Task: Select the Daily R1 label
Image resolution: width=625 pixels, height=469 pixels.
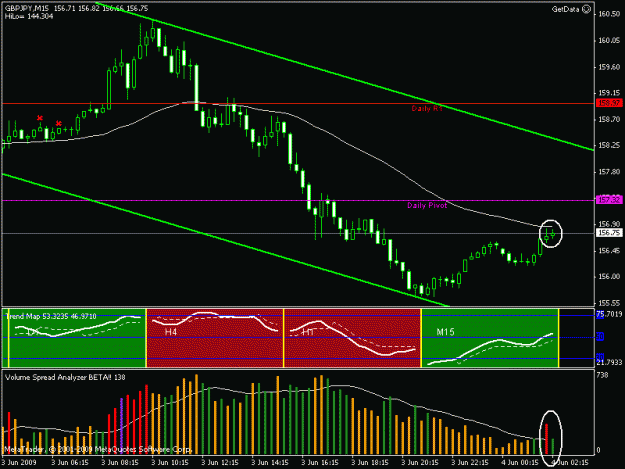Action: [427, 108]
